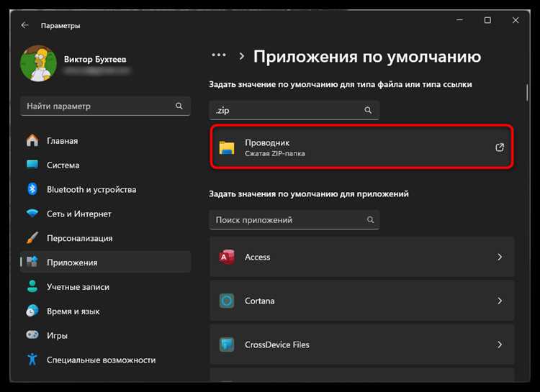Open the Access app defaults
Image resolution: width=540 pixels, height=392 pixels.
coord(362,257)
